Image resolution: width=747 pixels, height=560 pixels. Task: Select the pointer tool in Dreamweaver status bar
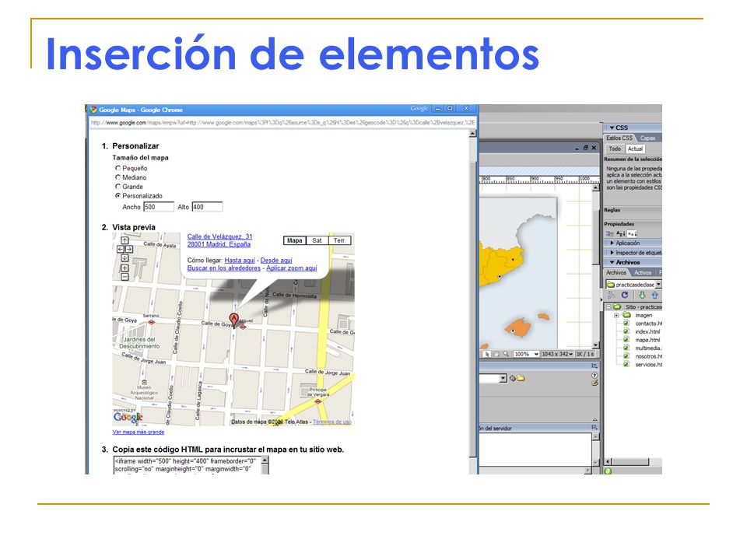486,354
